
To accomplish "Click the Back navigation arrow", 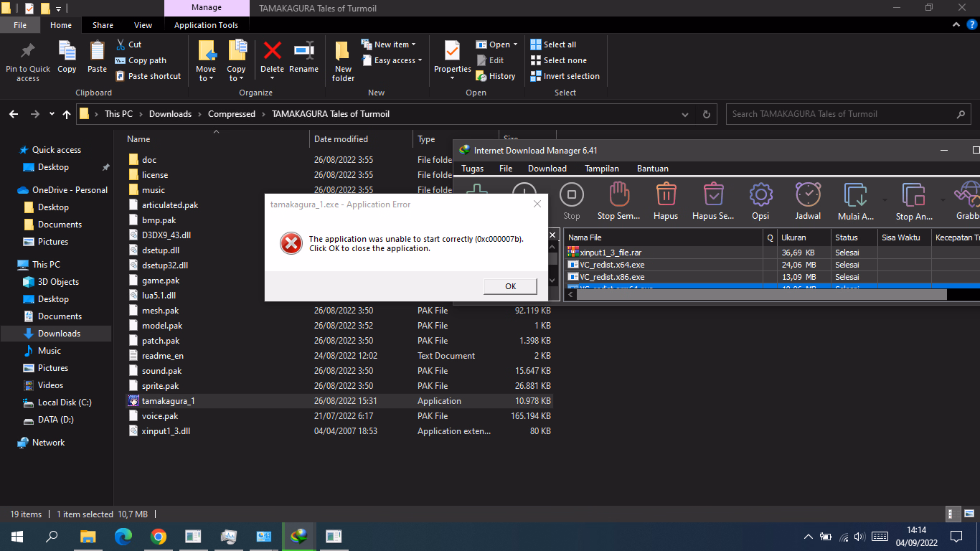I will pyautogui.click(x=14, y=114).
